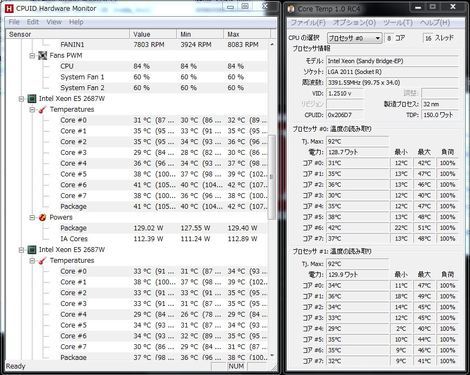The width and height of the screenshot is (470, 375).
Task: Select the Package power row 129.02 W
Action: 137,228
